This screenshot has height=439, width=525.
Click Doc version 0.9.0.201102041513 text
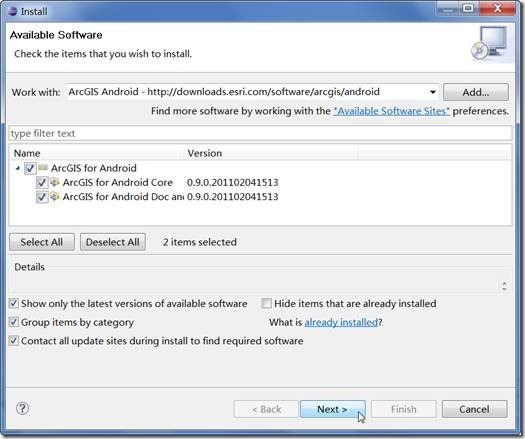click(232, 197)
